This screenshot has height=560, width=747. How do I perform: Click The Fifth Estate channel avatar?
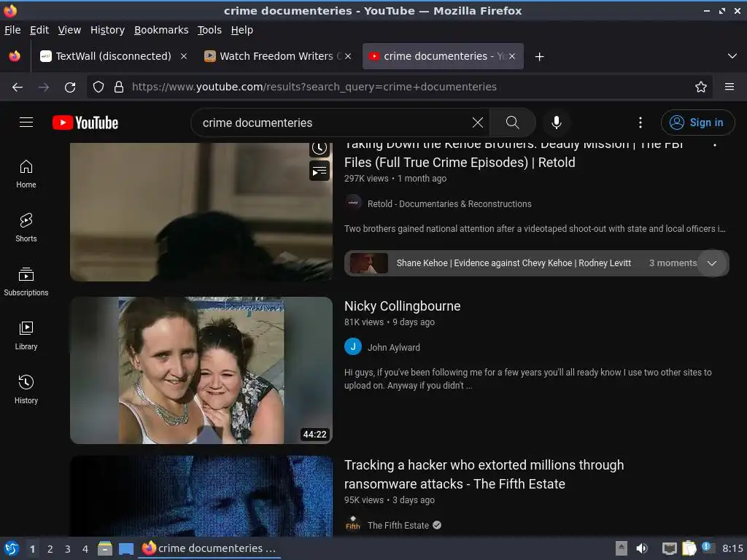click(x=353, y=524)
